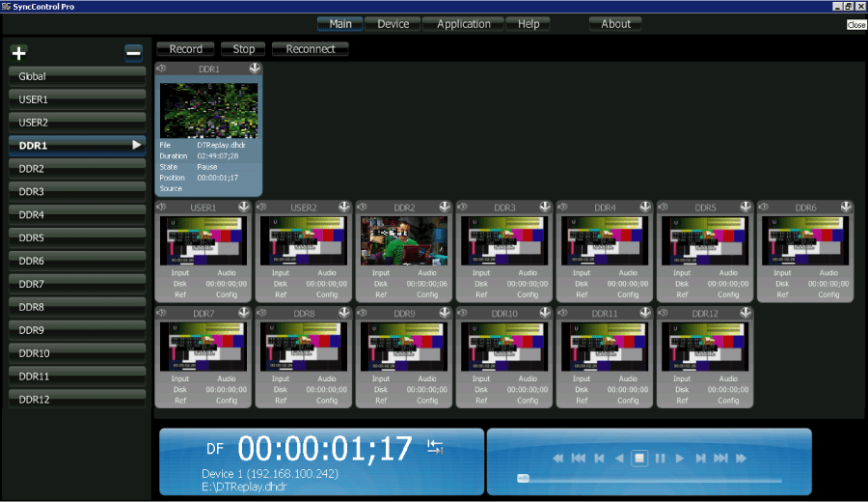This screenshot has height=502, width=868.
Task: Click the down-arrow icon on DDR8 panel
Action: click(344, 313)
